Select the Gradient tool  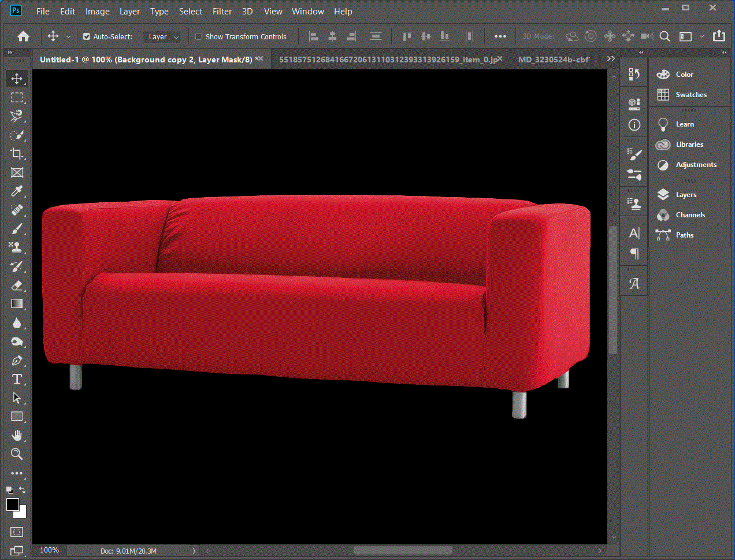(17, 303)
